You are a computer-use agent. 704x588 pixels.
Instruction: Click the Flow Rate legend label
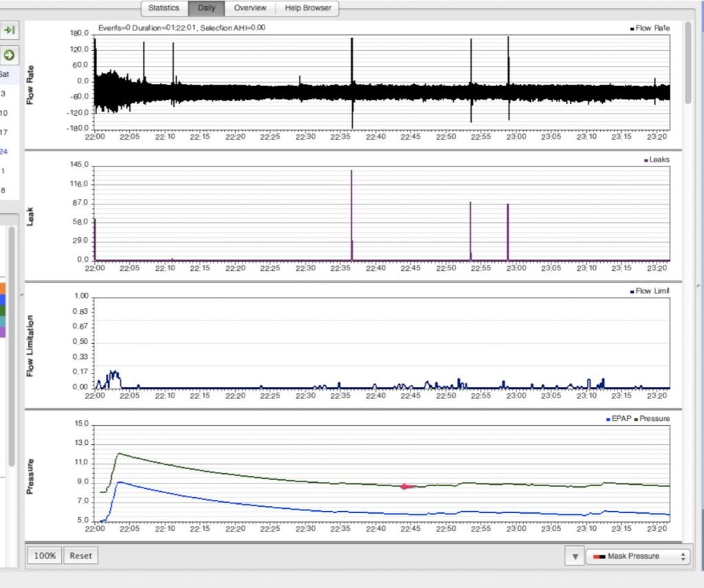650,28
